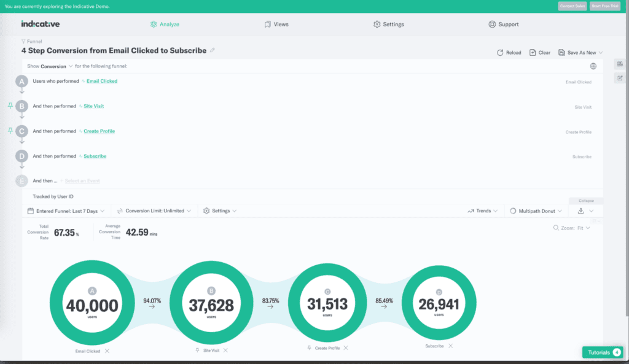Toggle the pin next to step B Site Visit

click(x=10, y=106)
